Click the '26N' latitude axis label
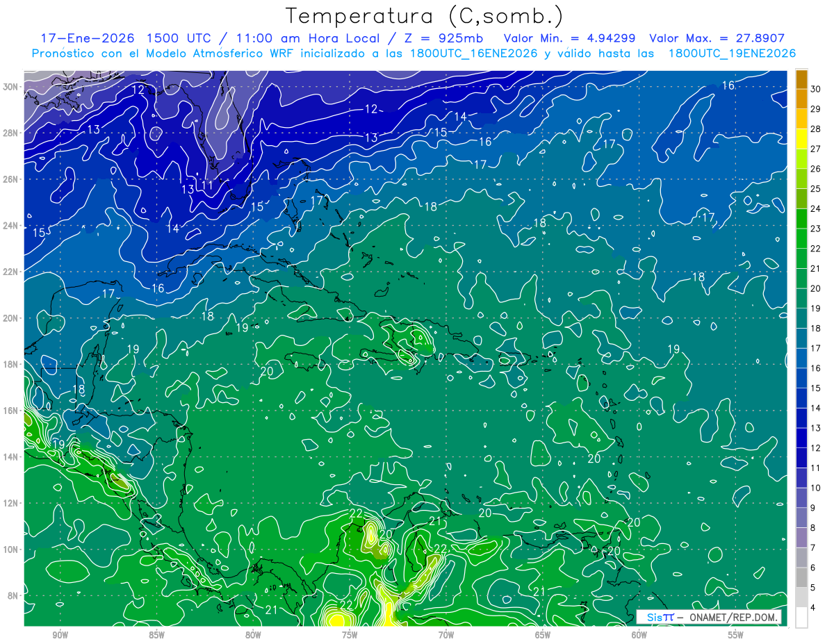Image resolution: width=834 pixels, height=644 pixels. point(10,179)
